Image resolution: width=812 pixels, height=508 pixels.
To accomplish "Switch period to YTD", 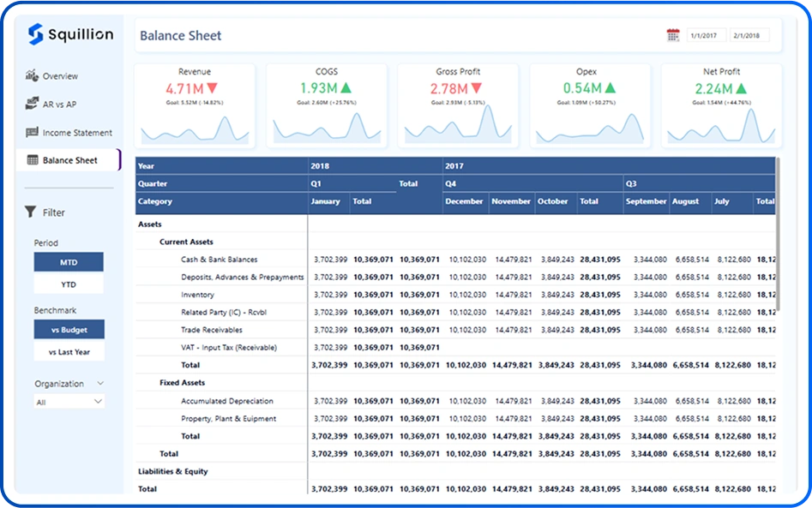I will point(69,284).
